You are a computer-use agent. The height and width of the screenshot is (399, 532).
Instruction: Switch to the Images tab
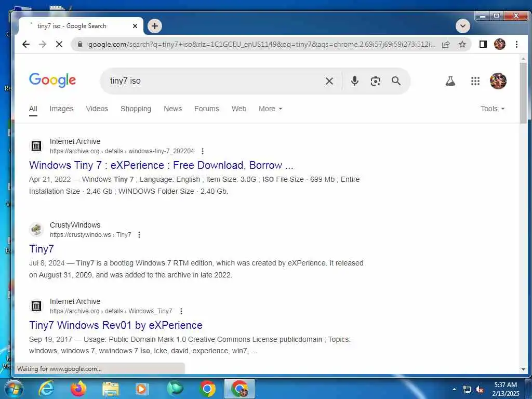[61, 109]
